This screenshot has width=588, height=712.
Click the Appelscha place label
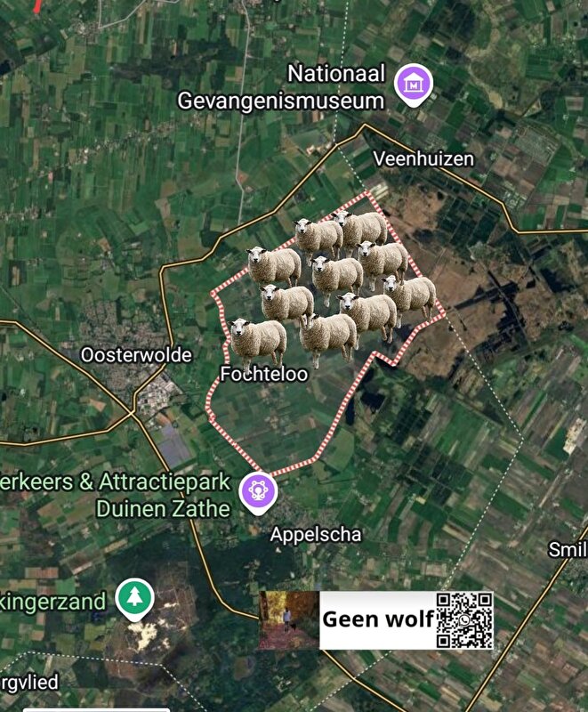point(316,535)
